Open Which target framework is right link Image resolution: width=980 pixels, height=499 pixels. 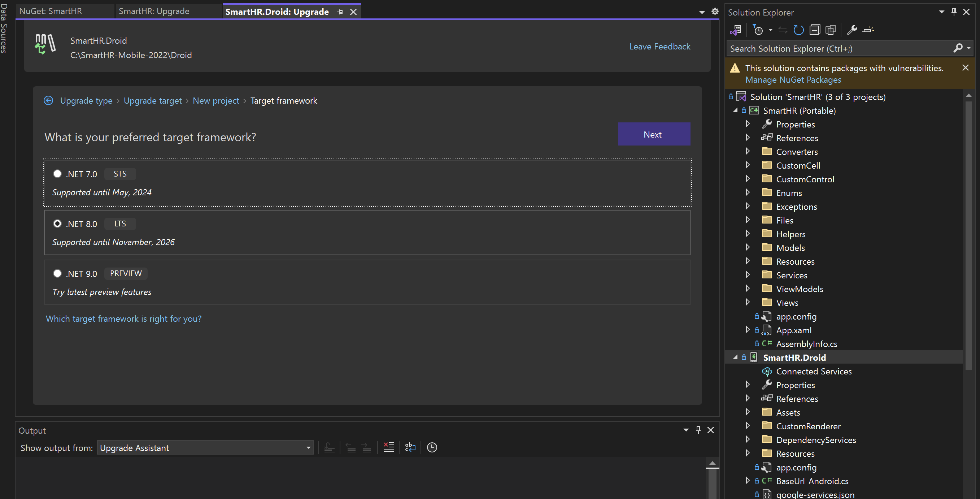click(124, 318)
